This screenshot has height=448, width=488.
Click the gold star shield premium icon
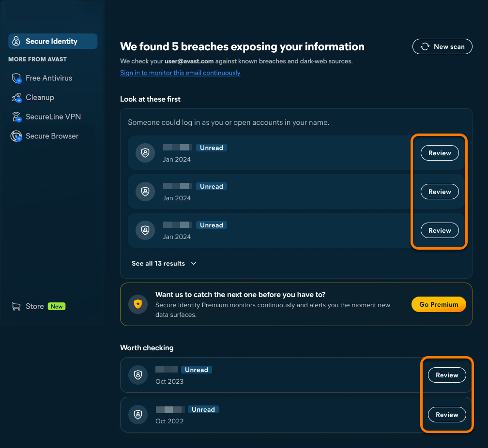pyautogui.click(x=138, y=304)
